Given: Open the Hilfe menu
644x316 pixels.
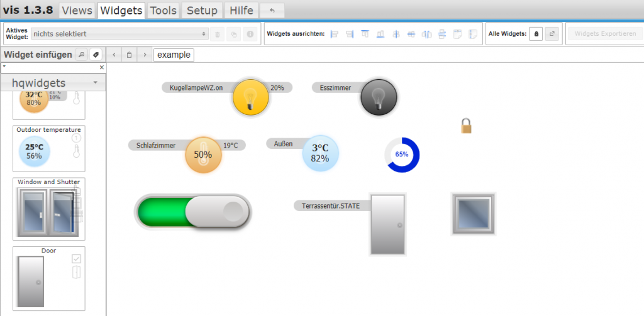Looking at the screenshot, I should tap(241, 11).
